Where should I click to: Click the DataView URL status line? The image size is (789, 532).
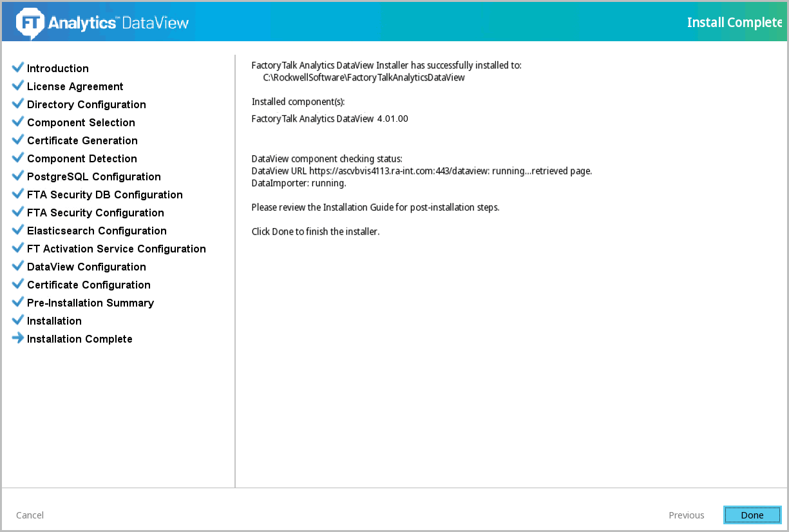(x=422, y=171)
